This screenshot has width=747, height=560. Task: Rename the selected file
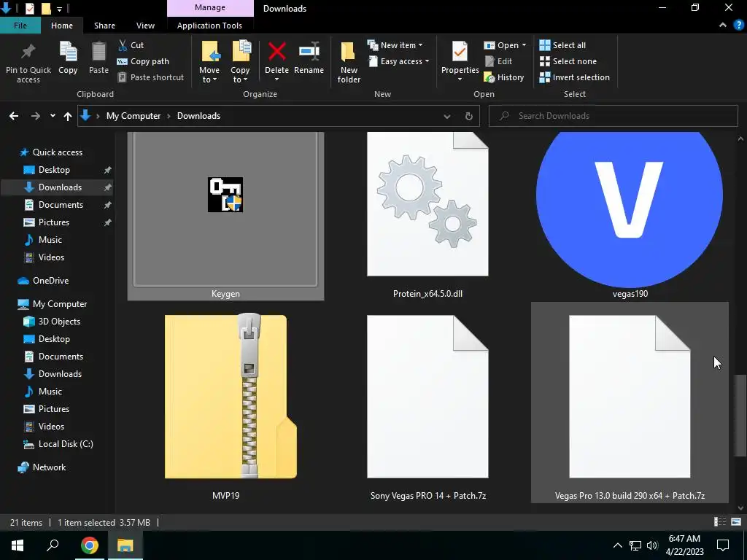(309, 58)
